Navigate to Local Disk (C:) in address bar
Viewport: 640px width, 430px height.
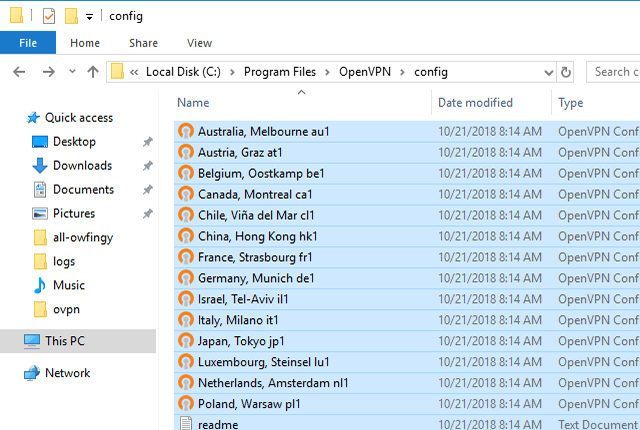(x=183, y=72)
